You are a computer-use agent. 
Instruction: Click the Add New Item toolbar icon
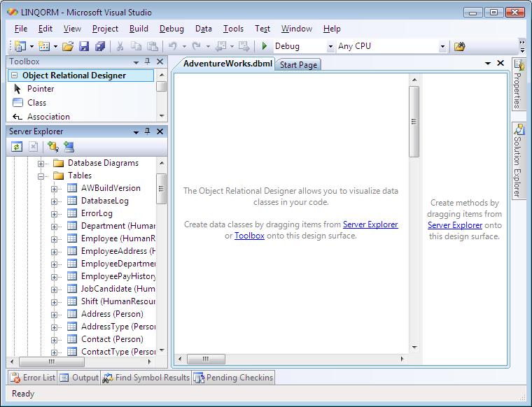[x=44, y=46]
